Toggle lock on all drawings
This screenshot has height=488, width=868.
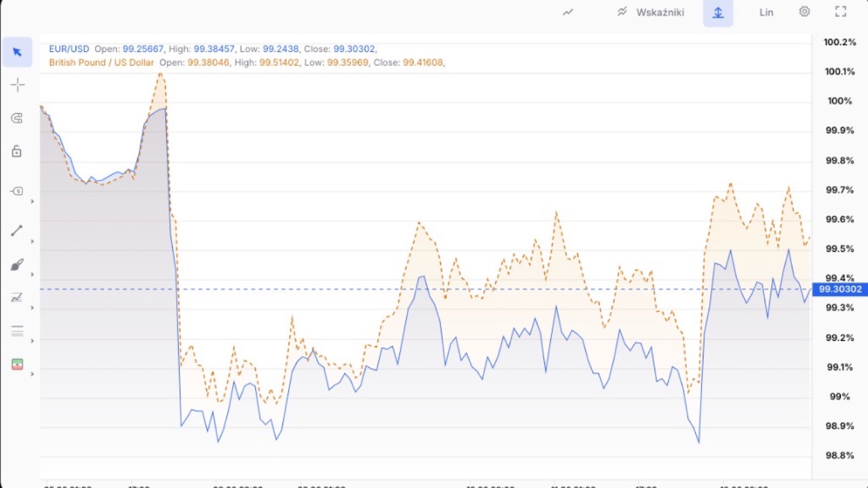(x=17, y=151)
